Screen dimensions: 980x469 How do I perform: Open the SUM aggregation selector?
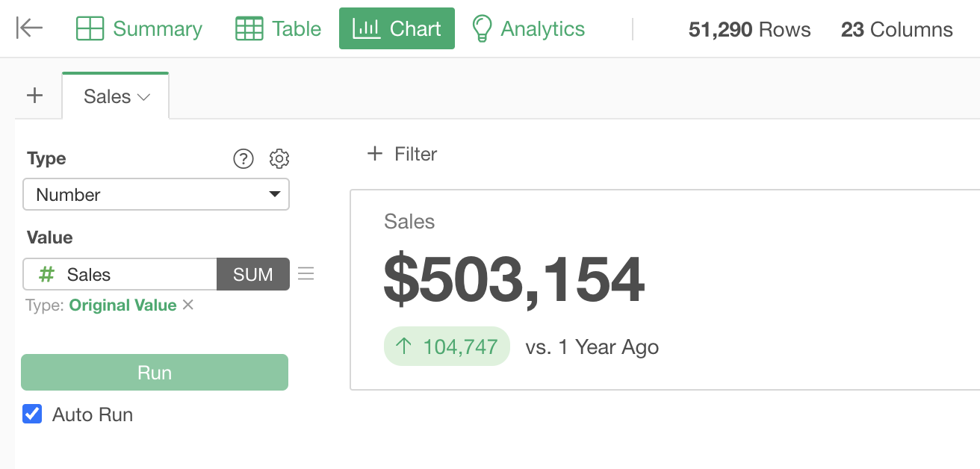point(252,274)
